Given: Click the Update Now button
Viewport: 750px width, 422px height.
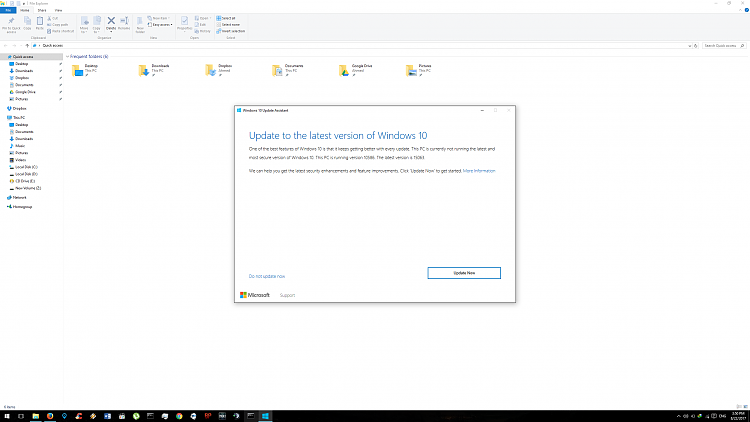Looking at the screenshot, I should tap(464, 273).
